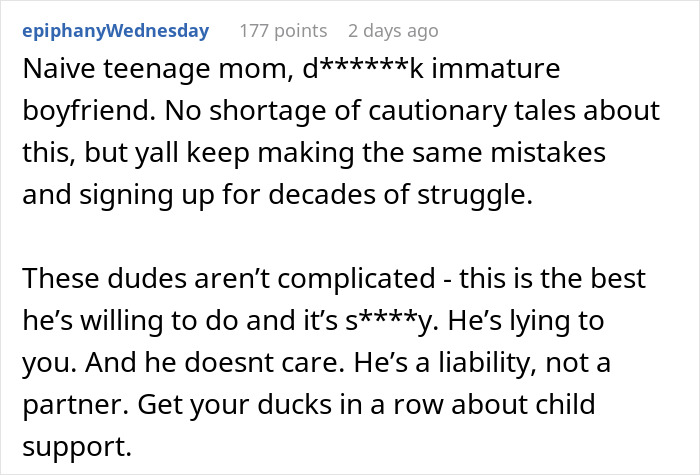Click the 177 points score label
This screenshot has width=700, height=475.
click(283, 31)
